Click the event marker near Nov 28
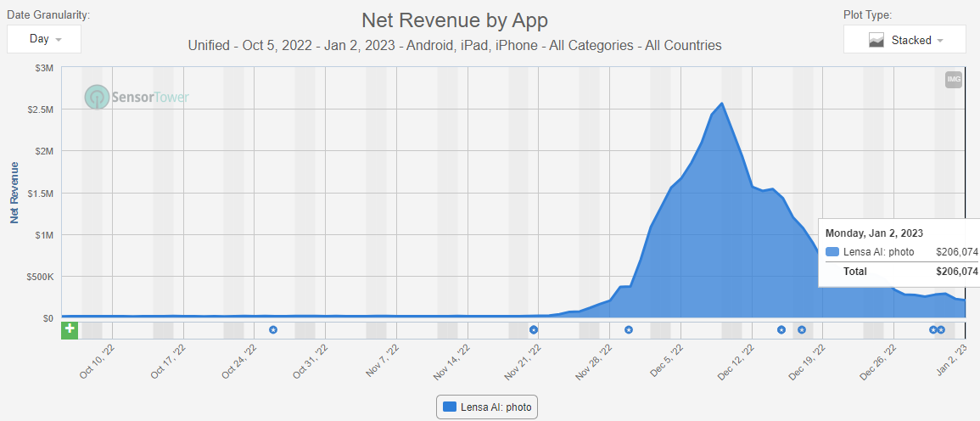The image size is (980, 421). point(629,329)
